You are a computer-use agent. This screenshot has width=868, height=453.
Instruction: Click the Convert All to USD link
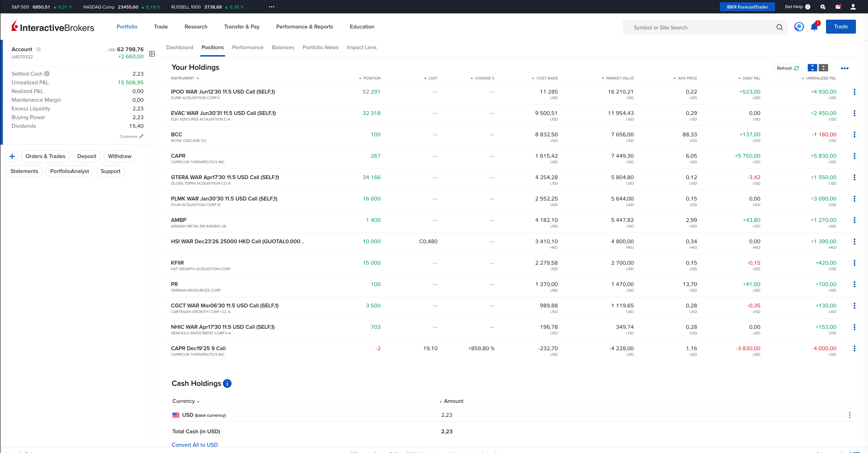tap(194, 445)
